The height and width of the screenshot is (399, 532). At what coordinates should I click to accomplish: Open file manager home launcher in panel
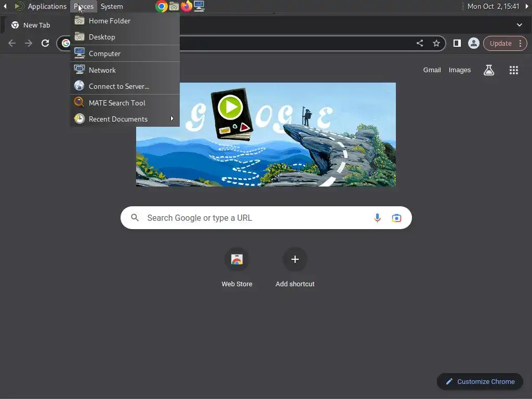pos(174,6)
